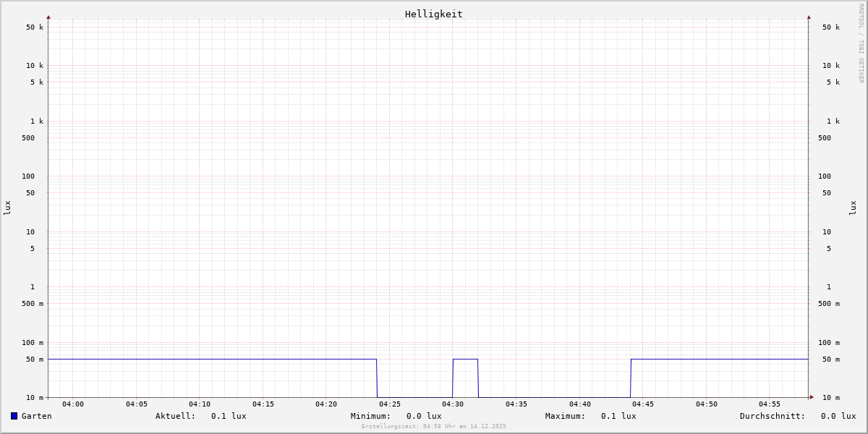
Task: Click the "Aktuell:" label in the legend
Action: [x=176, y=416]
